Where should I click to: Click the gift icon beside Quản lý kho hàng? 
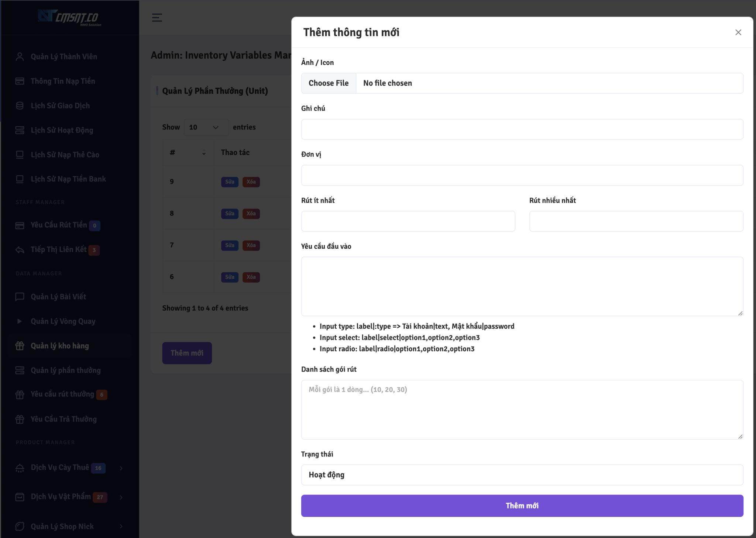(20, 346)
